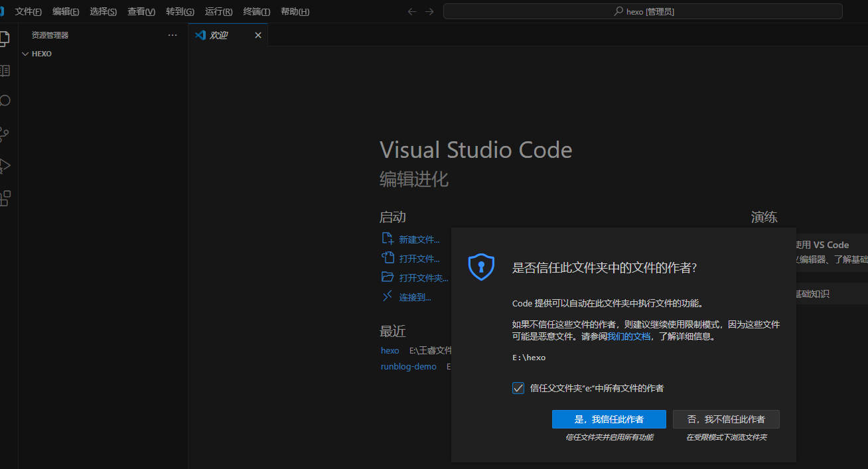The image size is (868, 469).
Task: Open the 我们的文档 link
Action: point(628,336)
